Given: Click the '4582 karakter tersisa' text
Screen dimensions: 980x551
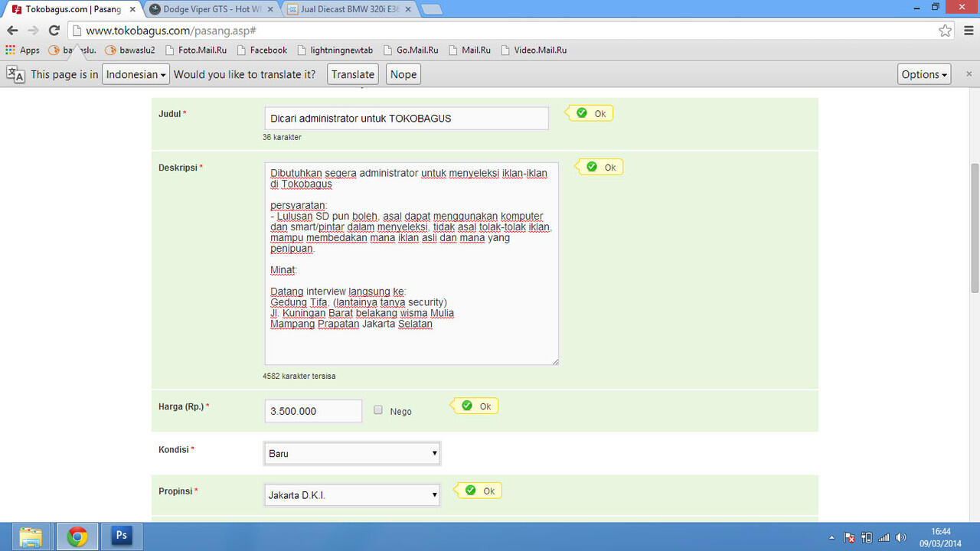Looking at the screenshot, I should pos(299,377).
